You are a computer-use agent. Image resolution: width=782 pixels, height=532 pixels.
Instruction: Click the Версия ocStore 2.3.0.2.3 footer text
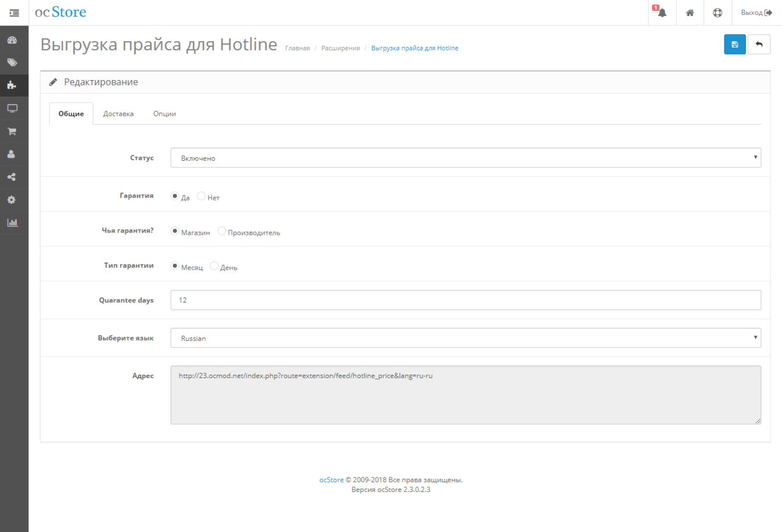391,490
